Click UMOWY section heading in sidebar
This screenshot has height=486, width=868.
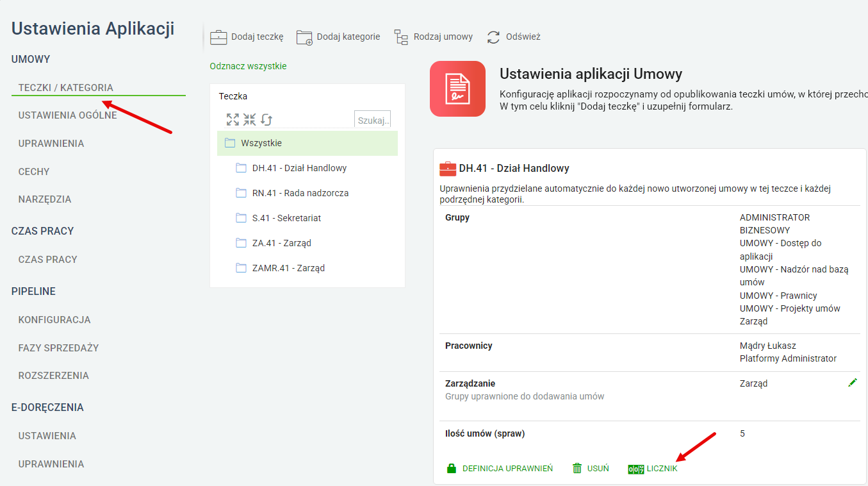click(x=31, y=60)
